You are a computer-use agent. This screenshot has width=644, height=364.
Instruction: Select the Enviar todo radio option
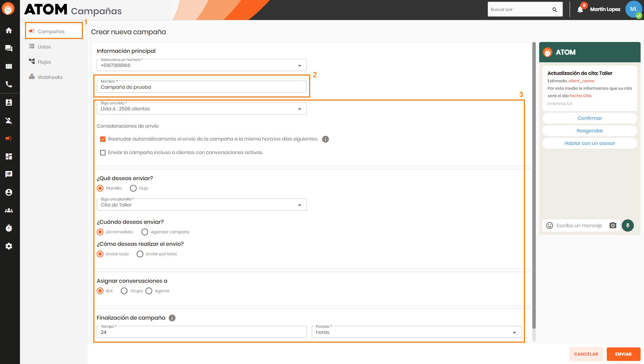click(100, 254)
